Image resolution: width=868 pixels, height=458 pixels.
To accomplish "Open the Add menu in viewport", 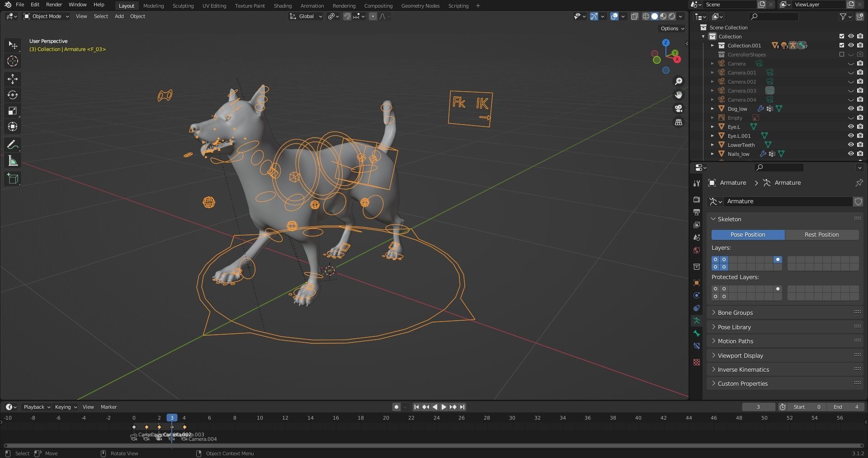I will point(119,16).
